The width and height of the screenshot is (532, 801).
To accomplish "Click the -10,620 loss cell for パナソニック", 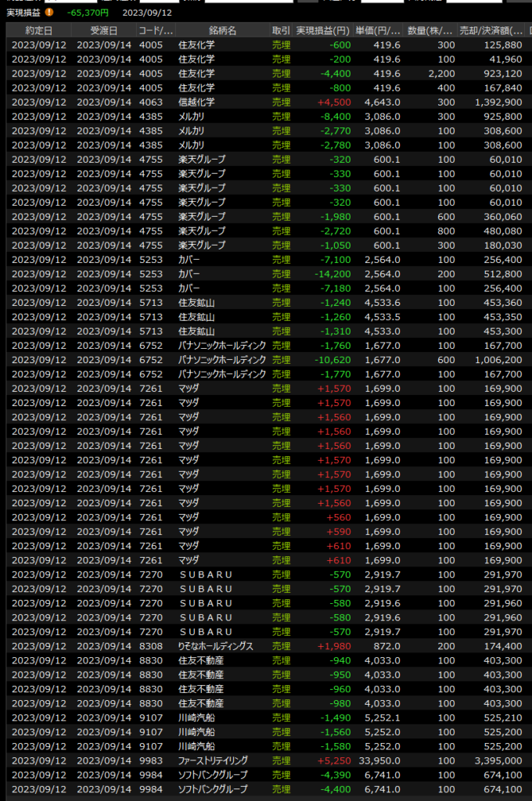I will [329, 360].
